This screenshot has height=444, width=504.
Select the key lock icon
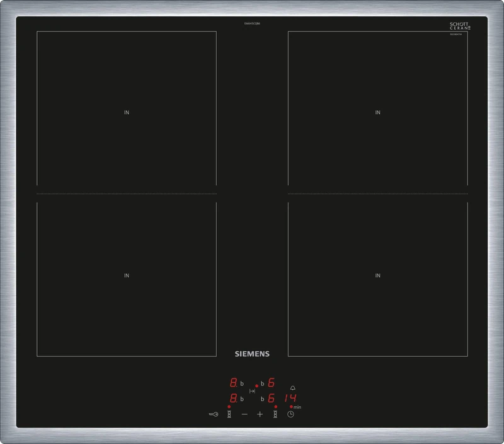tap(213, 414)
